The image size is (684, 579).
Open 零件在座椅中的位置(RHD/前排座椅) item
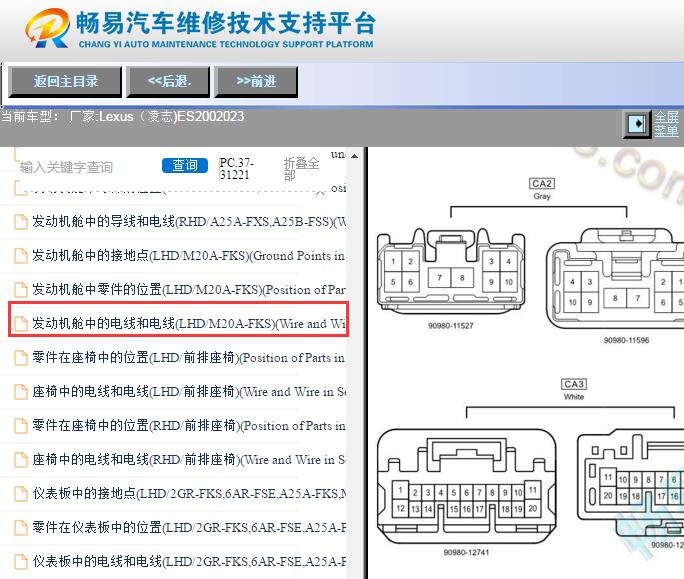click(x=189, y=426)
